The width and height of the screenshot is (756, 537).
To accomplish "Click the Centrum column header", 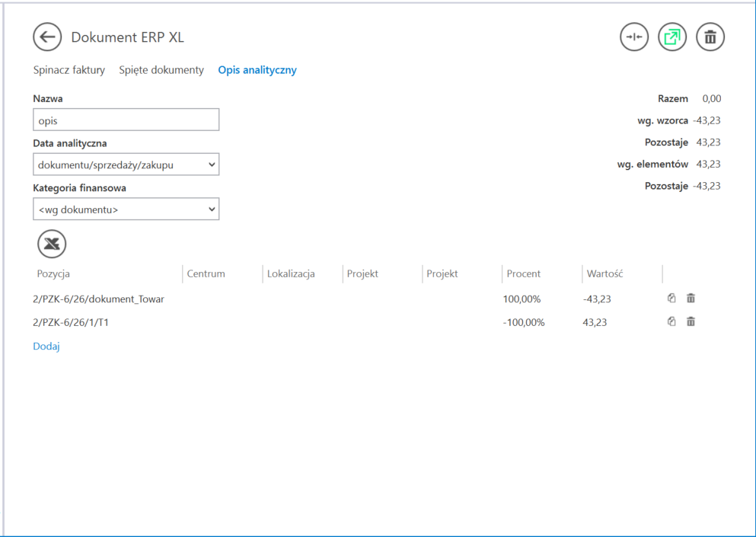I will [206, 273].
